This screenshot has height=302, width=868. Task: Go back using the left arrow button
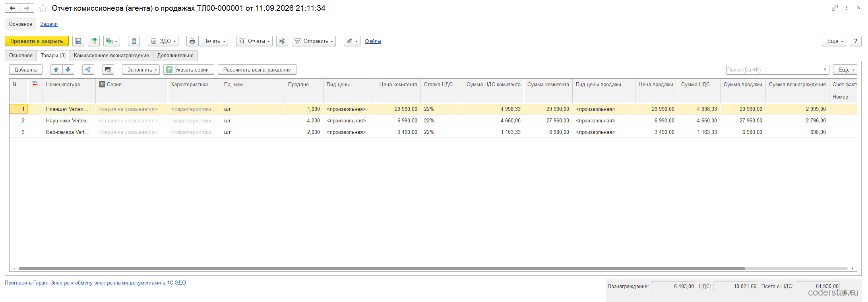(x=12, y=8)
